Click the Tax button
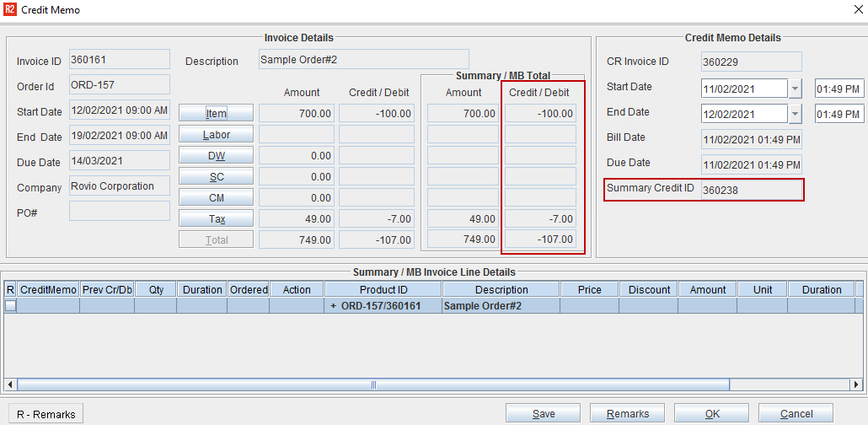 click(x=216, y=219)
